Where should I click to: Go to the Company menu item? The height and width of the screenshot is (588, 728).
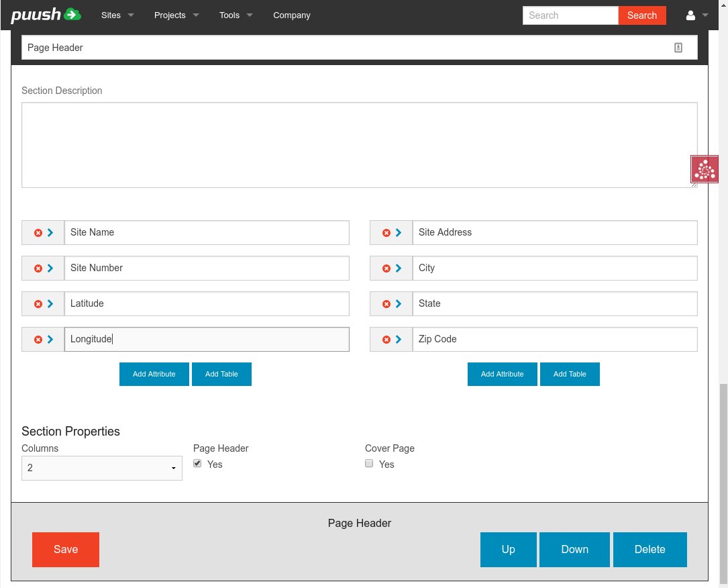point(292,15)
